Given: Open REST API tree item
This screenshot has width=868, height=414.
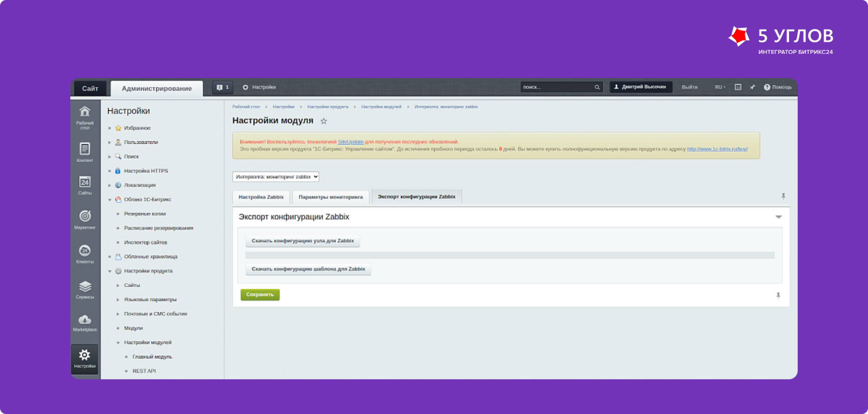Looking at the screenshot, I should pos(144,371).
